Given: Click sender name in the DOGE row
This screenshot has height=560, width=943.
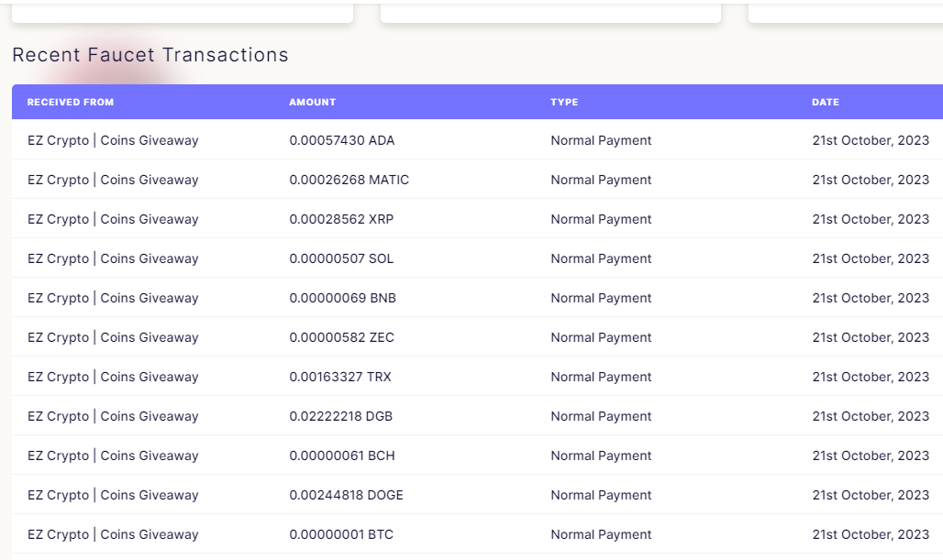Looking at the screenshot, I should (113, 495).
